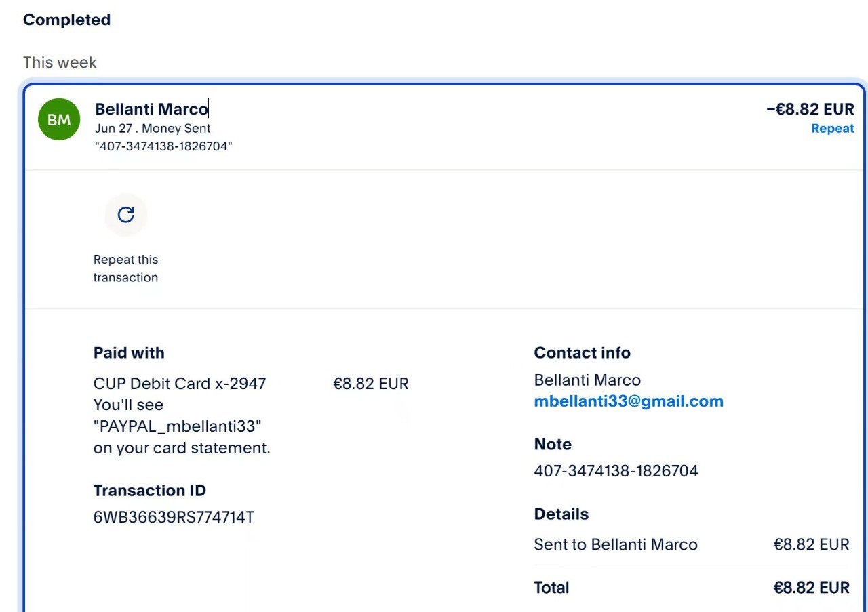This screenshot has width=868, height=612.
Task: Click the note number under Note heading
Action: 616,471
